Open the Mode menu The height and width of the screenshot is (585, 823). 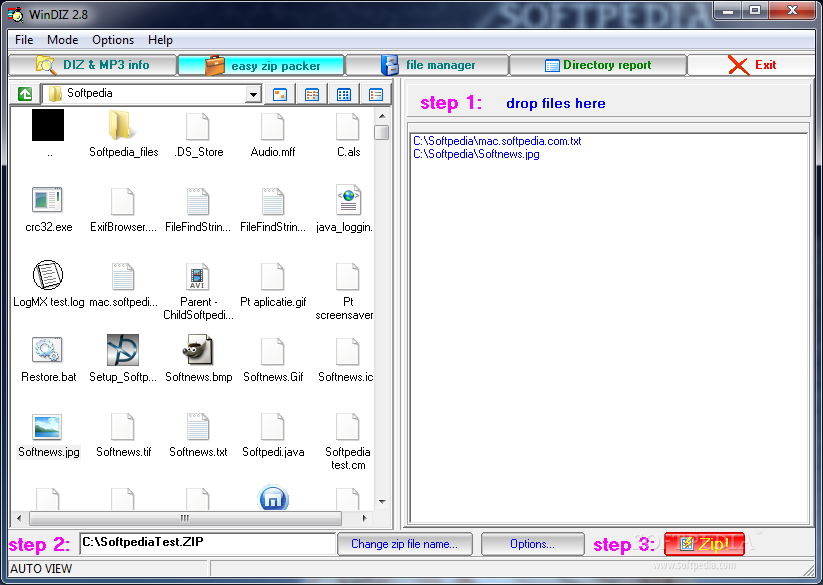click(x=62, y=40)
